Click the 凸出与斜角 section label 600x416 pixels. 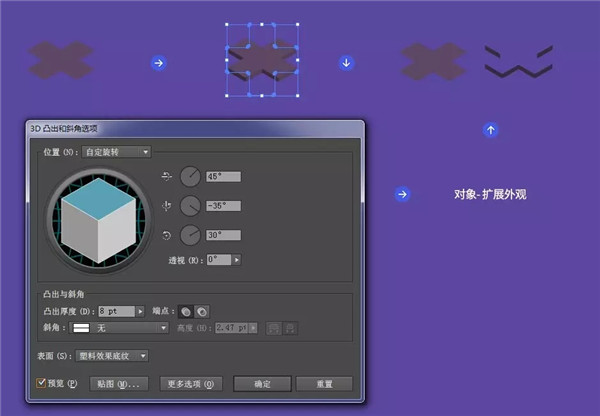64,294
